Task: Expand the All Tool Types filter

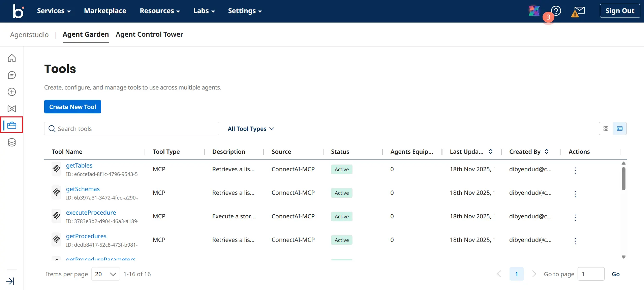Action: [x=251, y=129]
